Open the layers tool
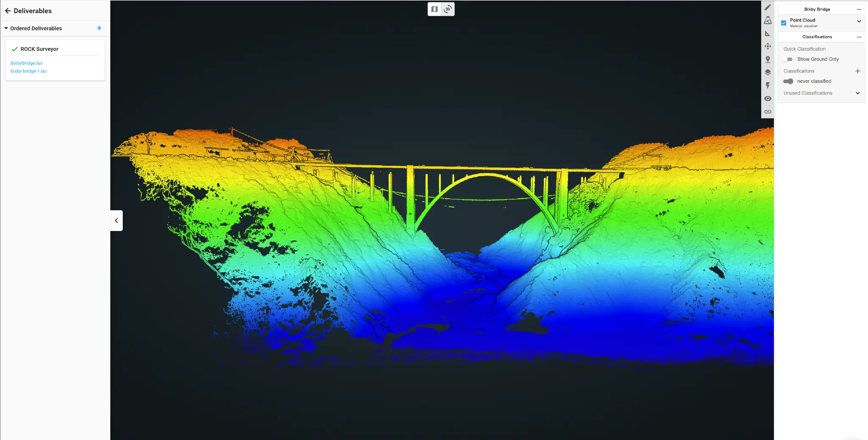 (x=768, y=72)
